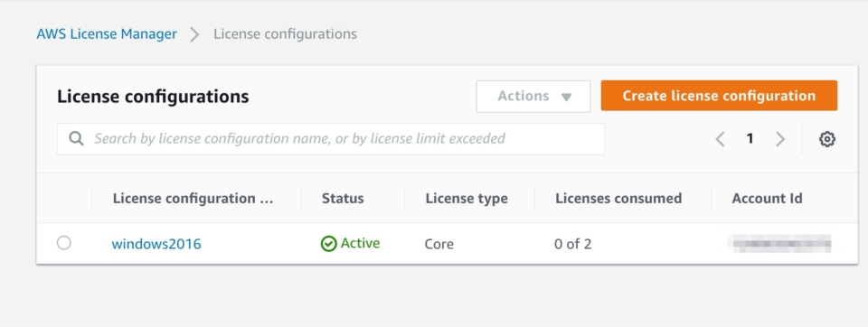The image size is (868, 327).
Task: Select page number 1
Action: tap(750, 139)
